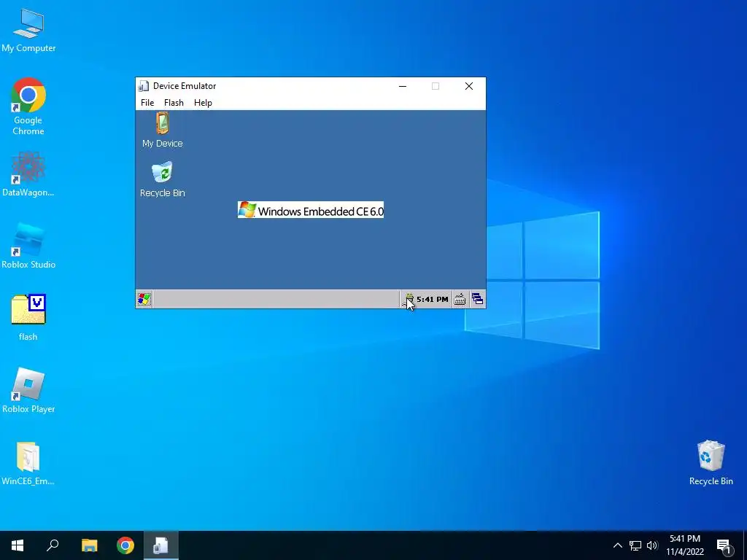747x560 pixels.
Task: Show hidden tray icons chevron
Action: (617, 545)
